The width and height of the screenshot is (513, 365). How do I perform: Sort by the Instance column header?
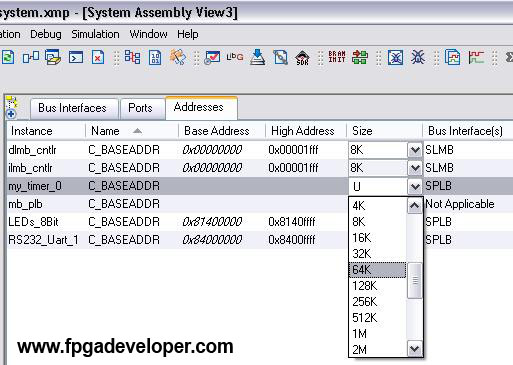tap(46, 131)
